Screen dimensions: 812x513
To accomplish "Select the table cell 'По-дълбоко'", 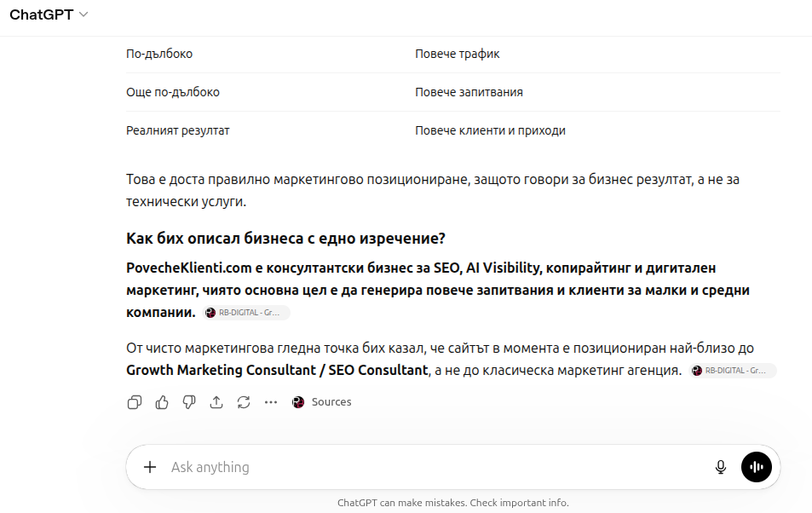I will click(159, 54).
